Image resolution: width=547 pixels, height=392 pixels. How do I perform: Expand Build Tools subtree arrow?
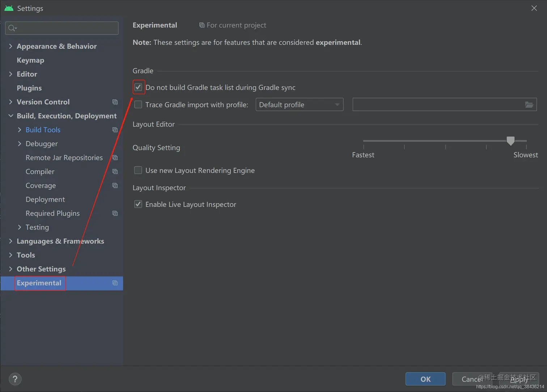tap(20, 130)
